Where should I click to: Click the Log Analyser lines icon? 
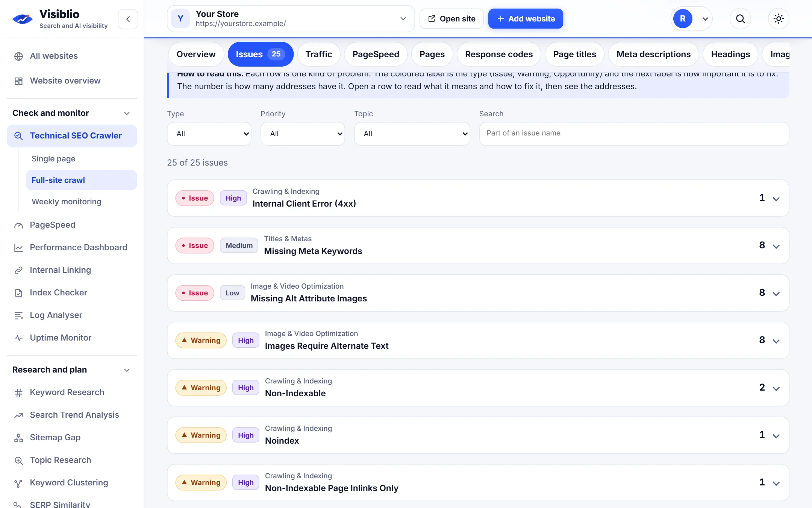pyautogui.click(x=18, y=315)
